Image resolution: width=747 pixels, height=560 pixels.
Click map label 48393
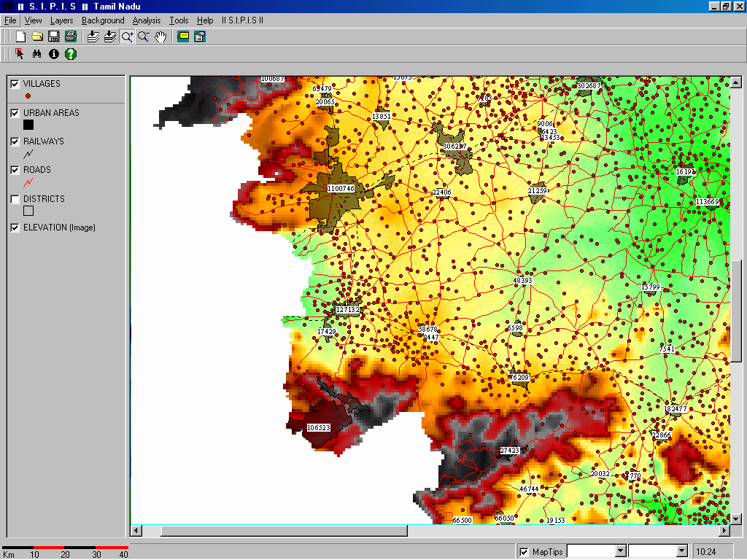tap(522, 281)
